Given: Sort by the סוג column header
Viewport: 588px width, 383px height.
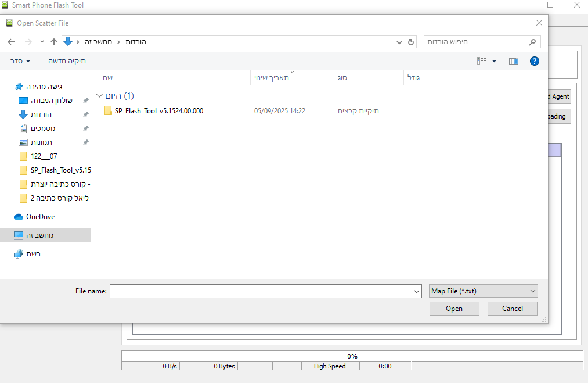Looking at the screenshot, I should [x=369, y=78].
